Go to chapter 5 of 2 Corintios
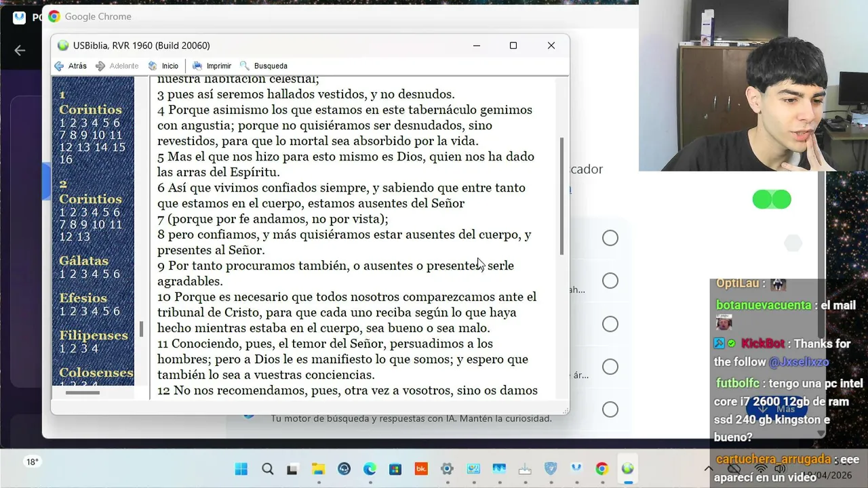The image size is (868, 488). point(107,212)
